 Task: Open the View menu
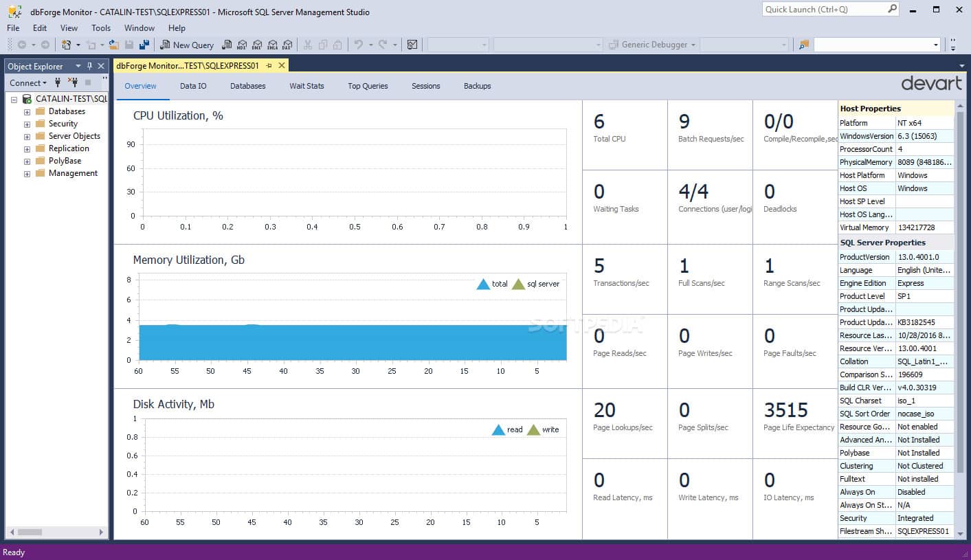[x=69, y=28]
